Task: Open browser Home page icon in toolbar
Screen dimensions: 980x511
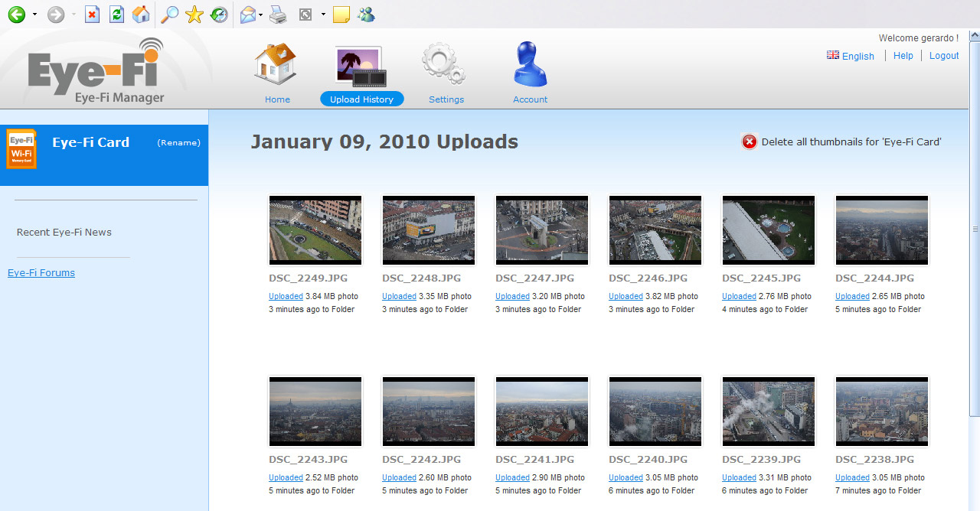Action: 141,14
